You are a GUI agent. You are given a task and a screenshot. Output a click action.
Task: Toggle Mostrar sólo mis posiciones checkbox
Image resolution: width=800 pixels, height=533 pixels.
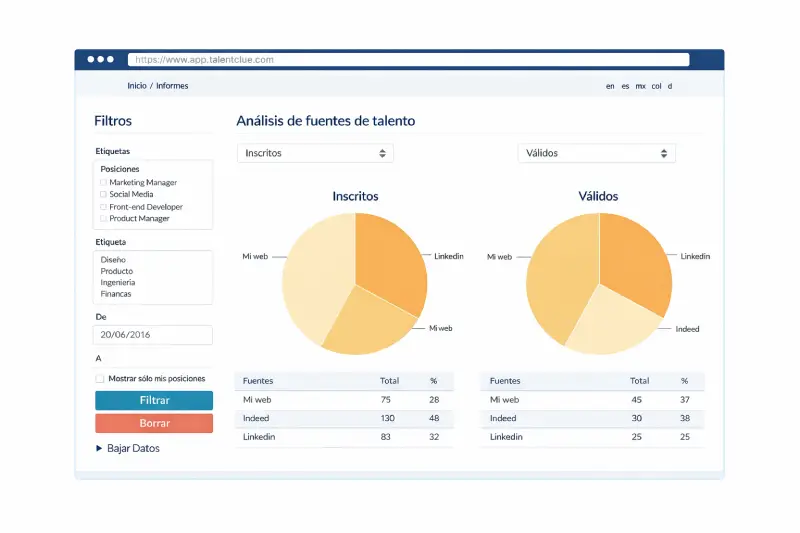pos(100,379)
